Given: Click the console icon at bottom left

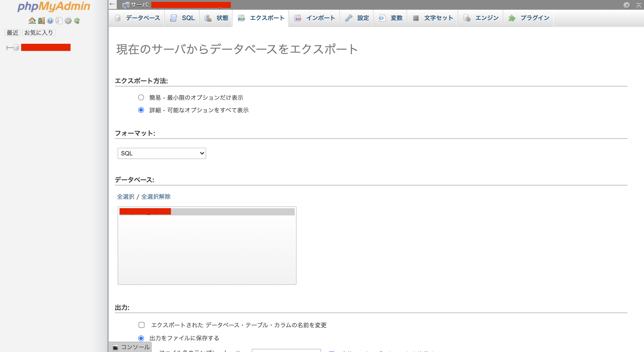Looking at the screenshot, I should pos(116,347).
